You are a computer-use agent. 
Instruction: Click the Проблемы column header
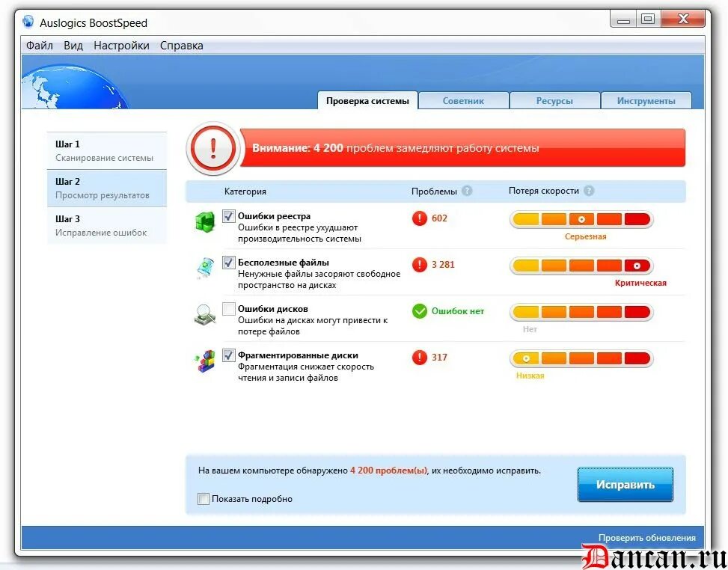pos(434,191)
